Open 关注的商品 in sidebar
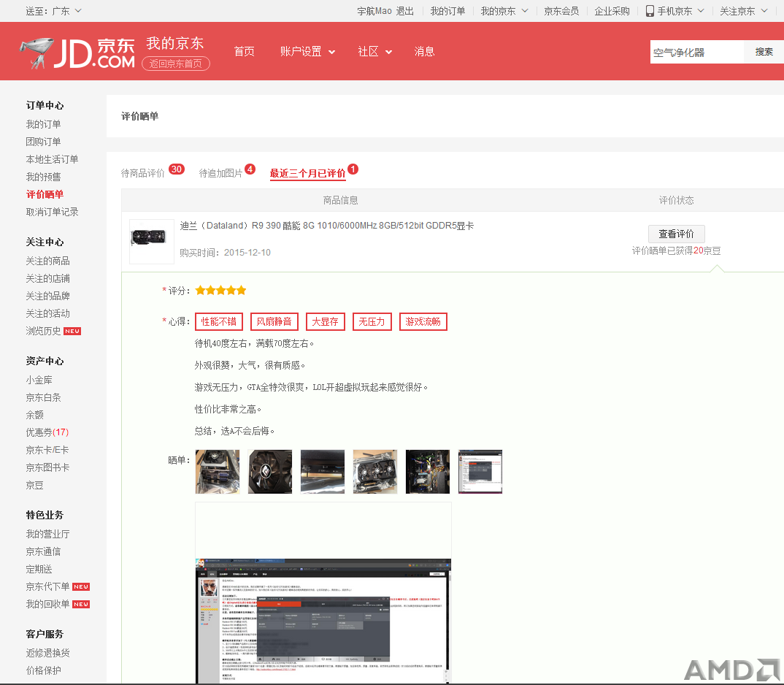Screen dimensions: 784x685 click(48, 261)
